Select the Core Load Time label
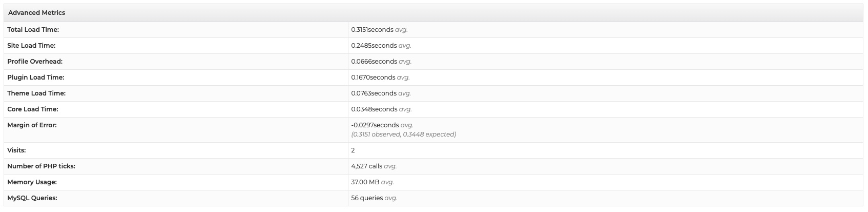This screenshot has width=868, height=212. pos(33,109)
